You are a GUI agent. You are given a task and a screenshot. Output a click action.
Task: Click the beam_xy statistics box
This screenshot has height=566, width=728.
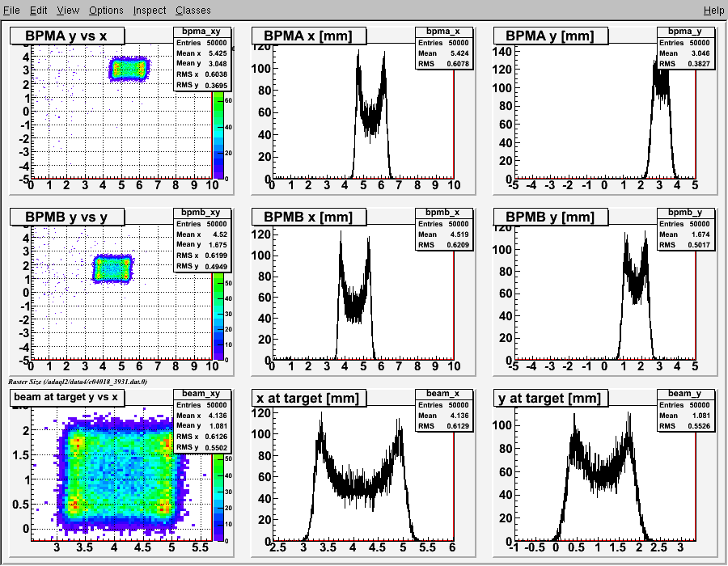[202, 420]
